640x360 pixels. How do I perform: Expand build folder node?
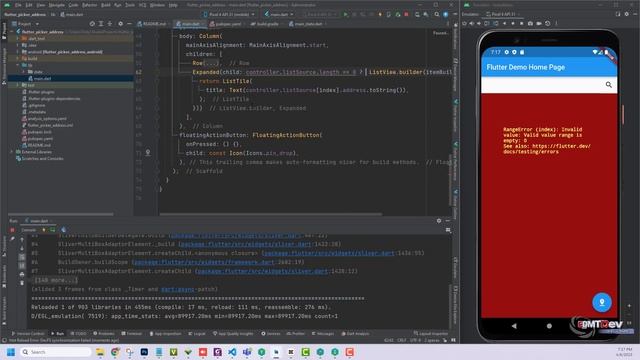[18, 58]
